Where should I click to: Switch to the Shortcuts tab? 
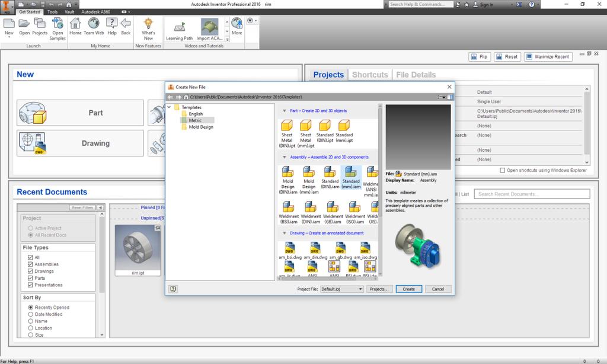coord(370,75)
